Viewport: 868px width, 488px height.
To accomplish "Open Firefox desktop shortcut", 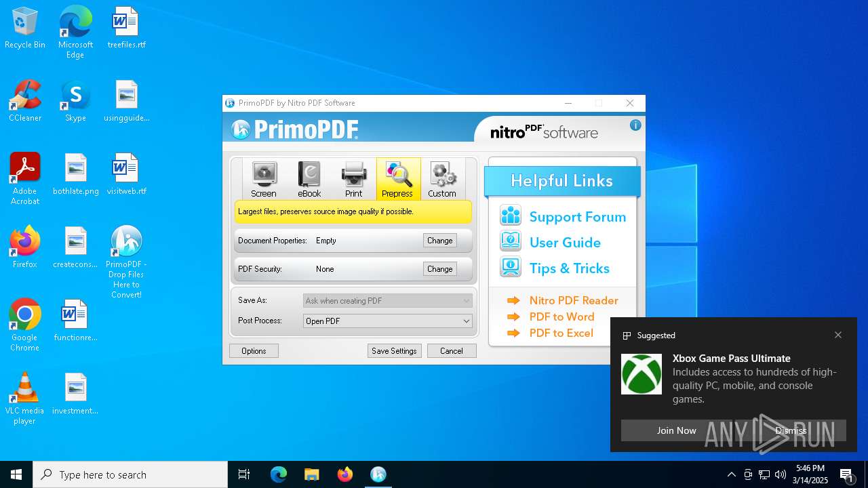I will coord(25,248).
